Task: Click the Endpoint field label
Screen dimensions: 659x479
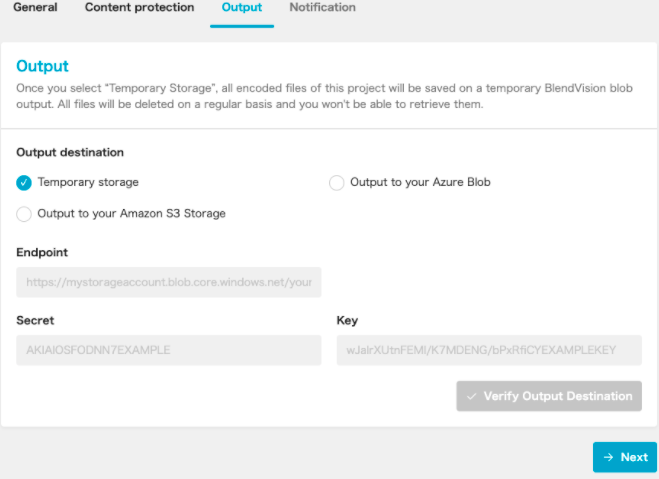Action: pyautogui.click(x=42, y=253)
